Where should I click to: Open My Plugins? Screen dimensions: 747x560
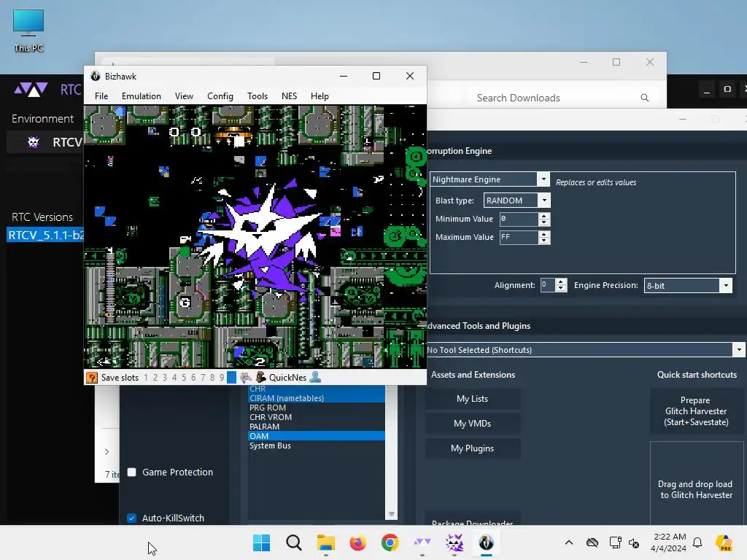click(472, 448)
